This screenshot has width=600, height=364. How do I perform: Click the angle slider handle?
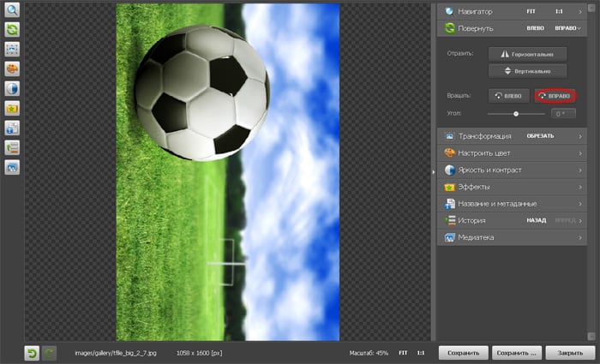pyautogui.click(x=516, y=113)
